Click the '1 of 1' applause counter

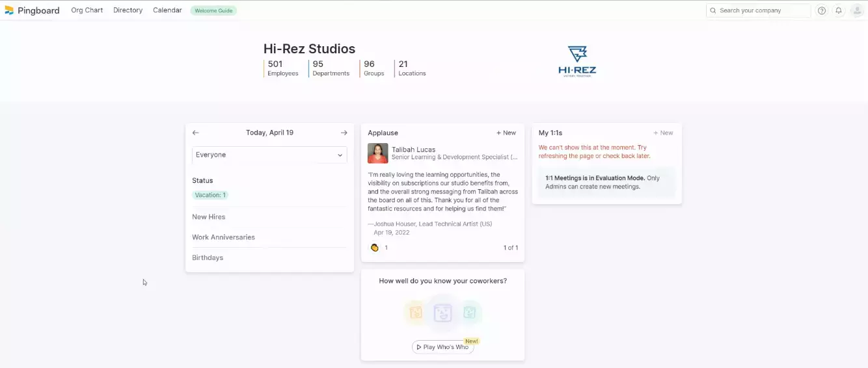point(511,248)
